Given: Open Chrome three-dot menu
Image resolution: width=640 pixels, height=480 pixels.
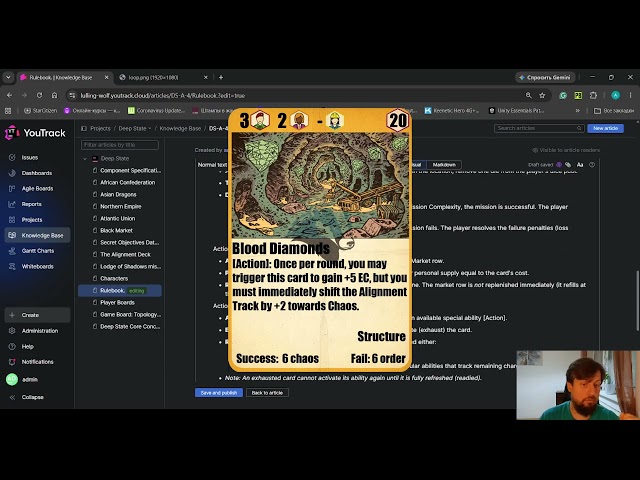Looking at the screenshot, I should click(631, 96).
